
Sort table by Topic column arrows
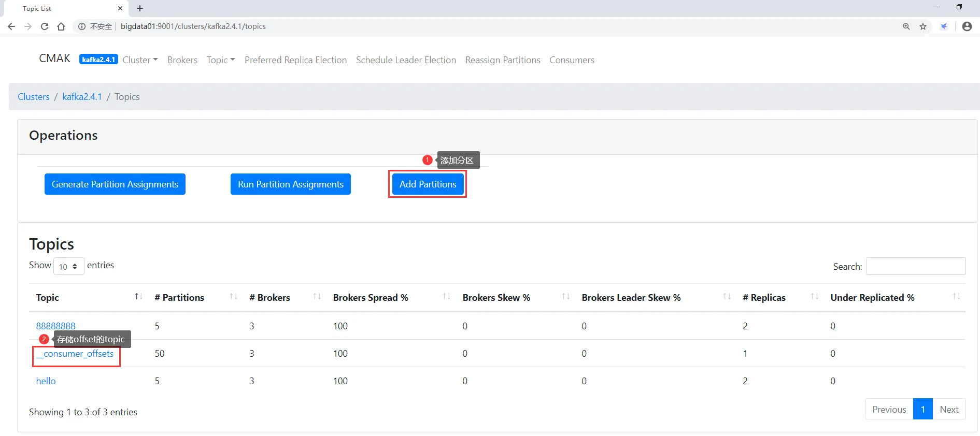coord(138,297)
